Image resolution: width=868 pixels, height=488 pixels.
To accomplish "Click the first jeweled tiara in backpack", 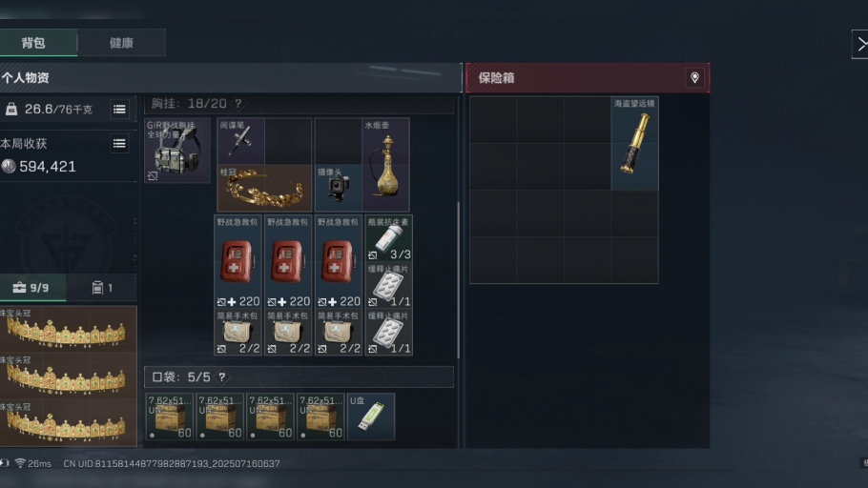I will [x=68, y=330].
